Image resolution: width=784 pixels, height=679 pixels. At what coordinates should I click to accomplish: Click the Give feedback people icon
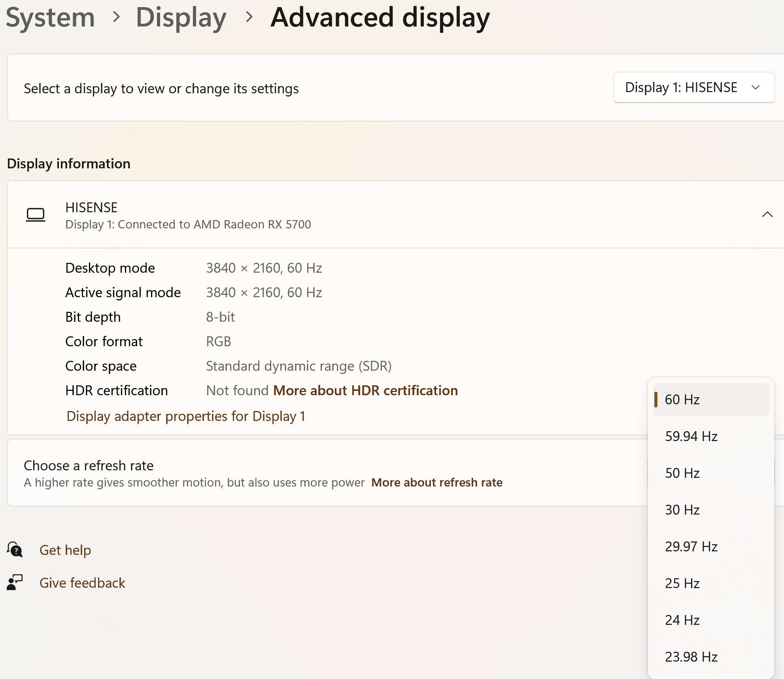(14, 582)
